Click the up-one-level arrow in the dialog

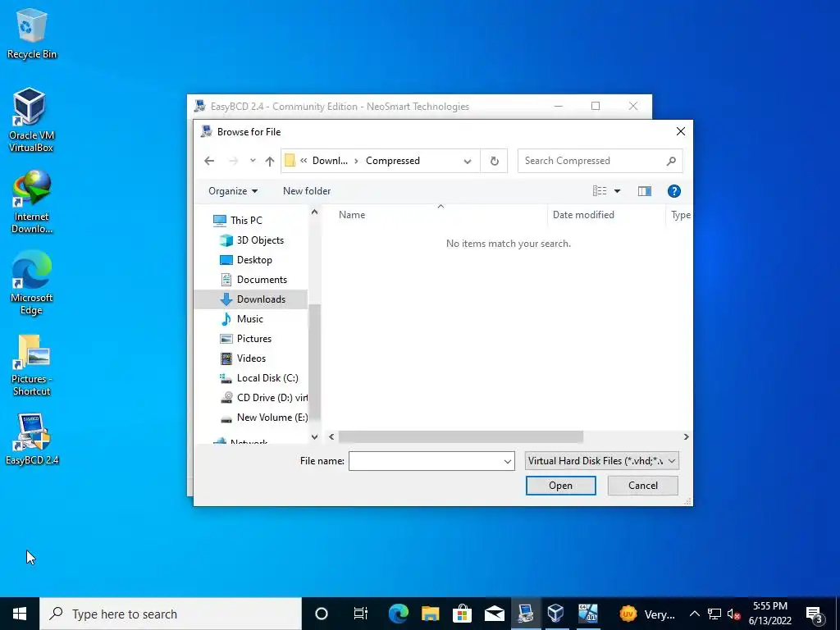coord(269,161)
